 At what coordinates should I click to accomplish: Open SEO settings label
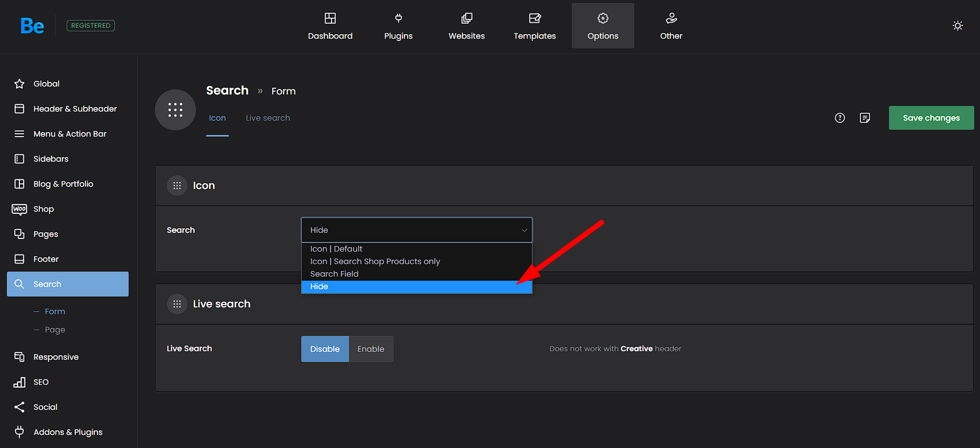[41, 382]
